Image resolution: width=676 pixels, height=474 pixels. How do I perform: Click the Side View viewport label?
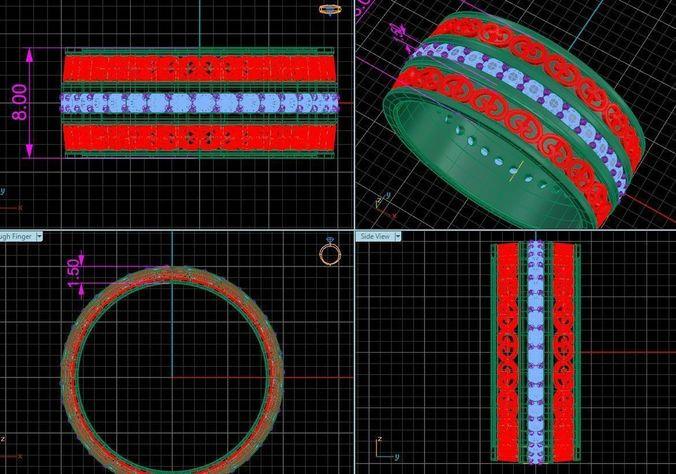pos(375,236)
